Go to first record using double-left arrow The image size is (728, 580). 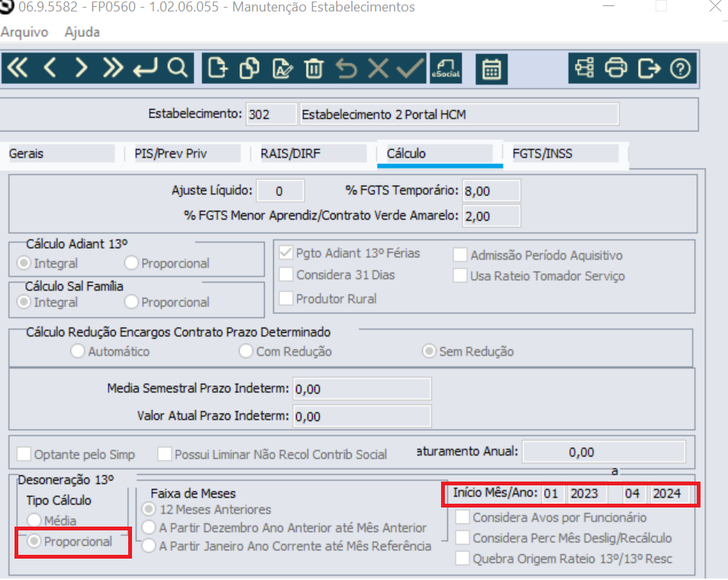click(17, 69)
